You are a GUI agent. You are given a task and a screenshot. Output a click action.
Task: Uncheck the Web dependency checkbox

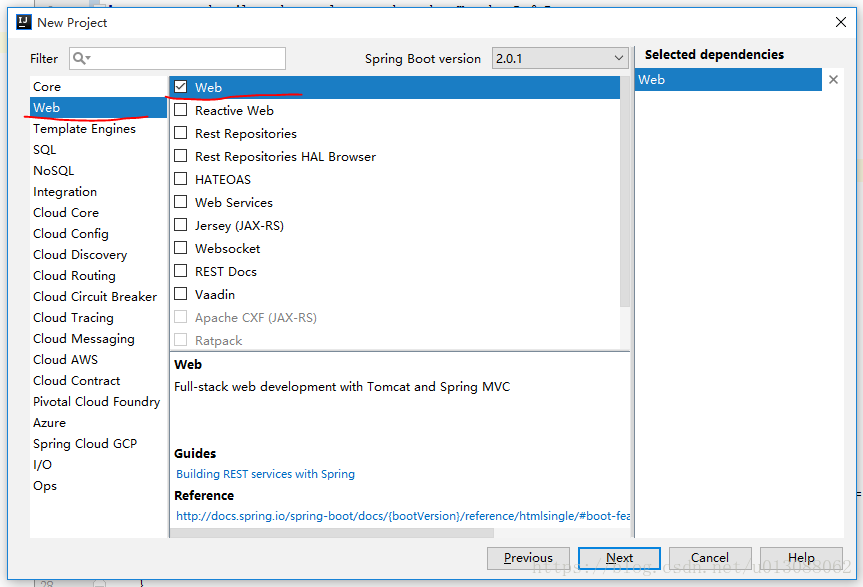click(x=181, y=88)
